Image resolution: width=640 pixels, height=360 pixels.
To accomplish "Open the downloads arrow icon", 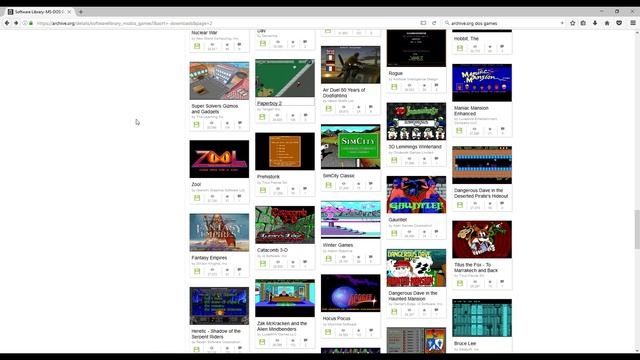I will coord(595,23).
